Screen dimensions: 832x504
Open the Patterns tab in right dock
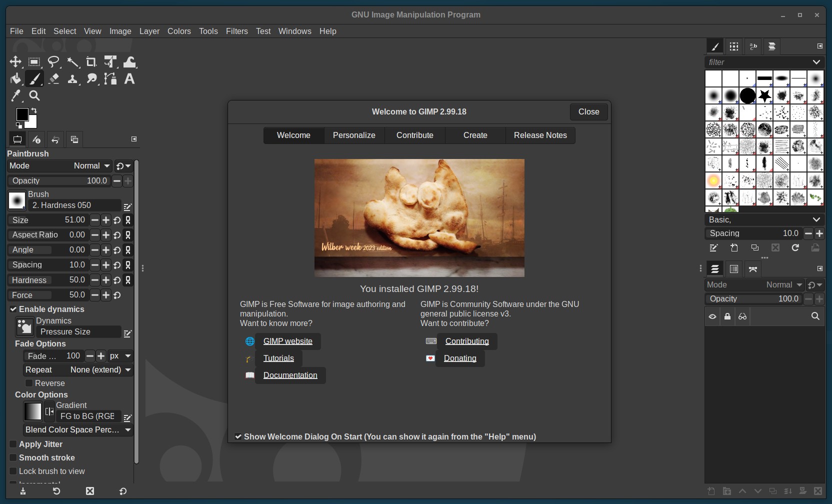pyautogui.click(x=734, y=46)
